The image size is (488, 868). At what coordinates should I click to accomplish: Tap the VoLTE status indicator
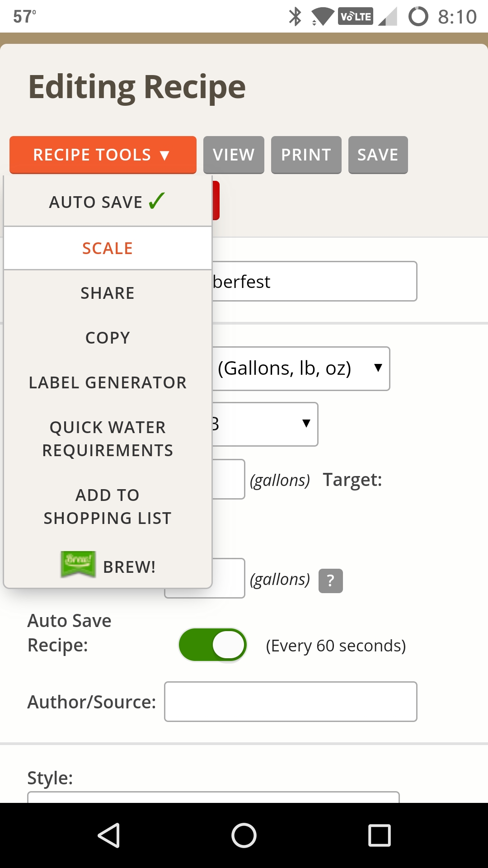click(356, 17)
